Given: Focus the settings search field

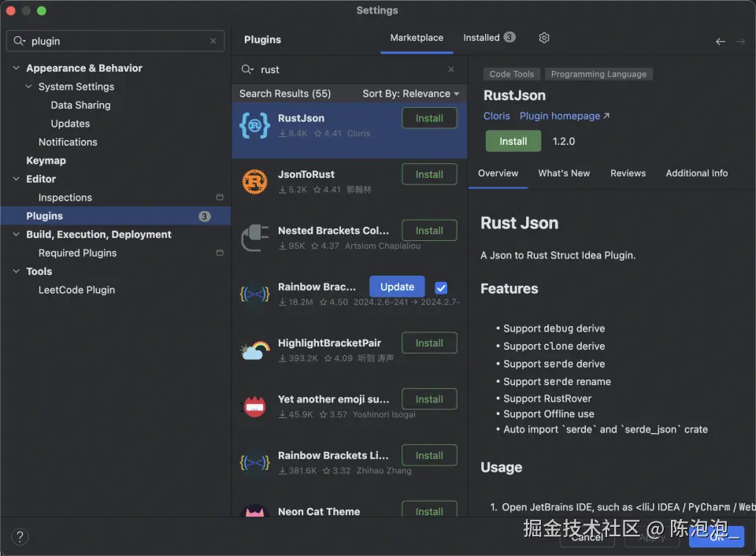Looking at the screenshot, I should click(x=115, y=41).
